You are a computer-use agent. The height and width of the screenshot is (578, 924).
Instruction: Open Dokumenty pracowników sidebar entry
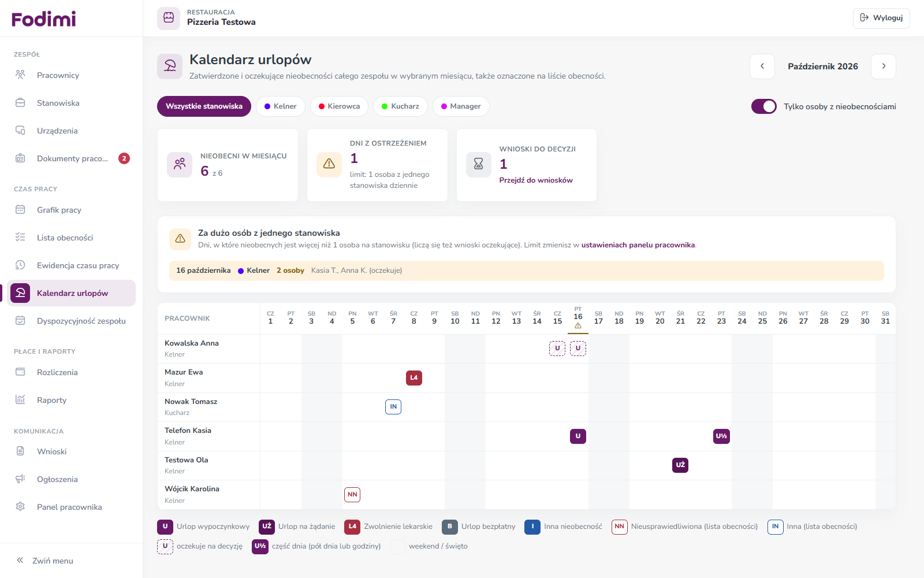coord(72,158)
